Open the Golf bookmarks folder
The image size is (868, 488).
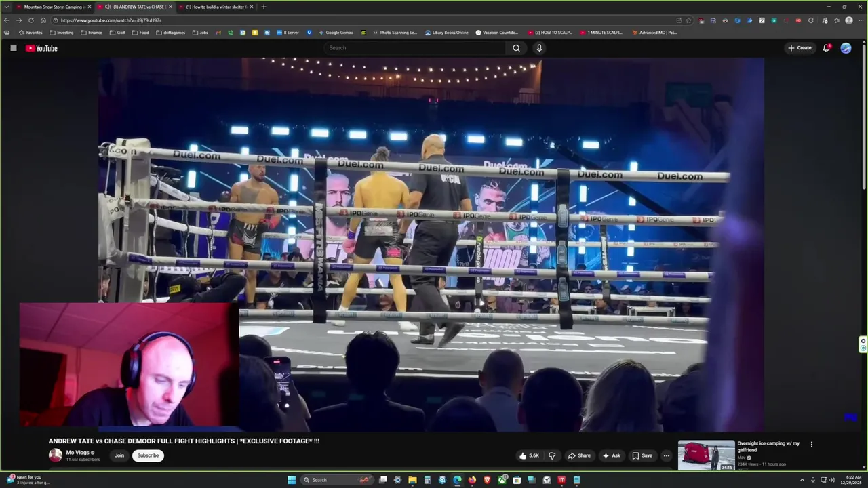[119, 33]
